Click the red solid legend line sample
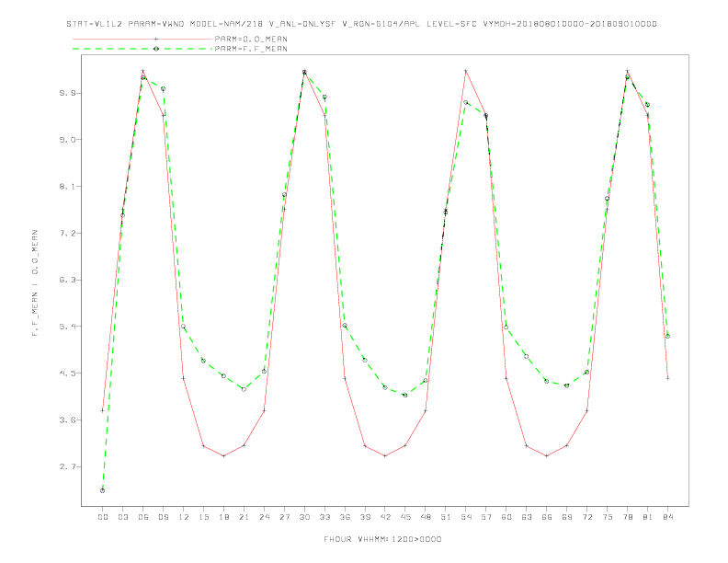 (x=142, y=39)
